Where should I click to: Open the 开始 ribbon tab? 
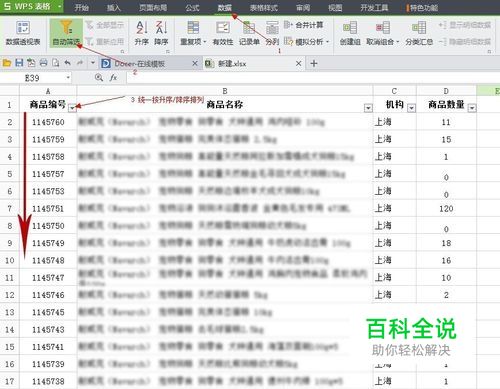[x=81, y=7]
